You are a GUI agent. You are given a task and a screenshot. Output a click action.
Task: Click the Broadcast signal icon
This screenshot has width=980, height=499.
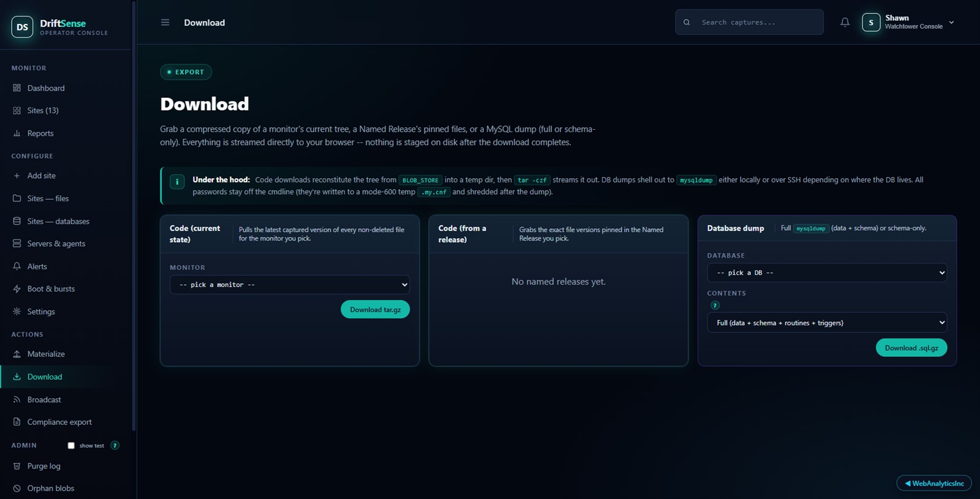click(17, 400)
